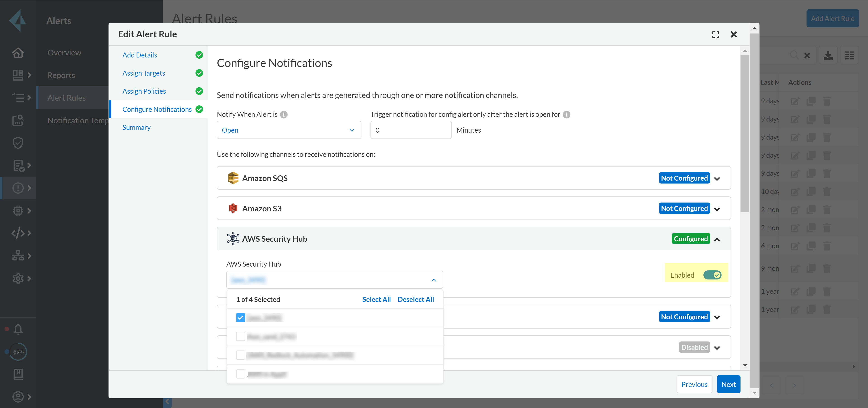Click the column picker icon in Alert Rules toolbar
868x408 pixels.
pyautogui.click(x=849, y=55)
